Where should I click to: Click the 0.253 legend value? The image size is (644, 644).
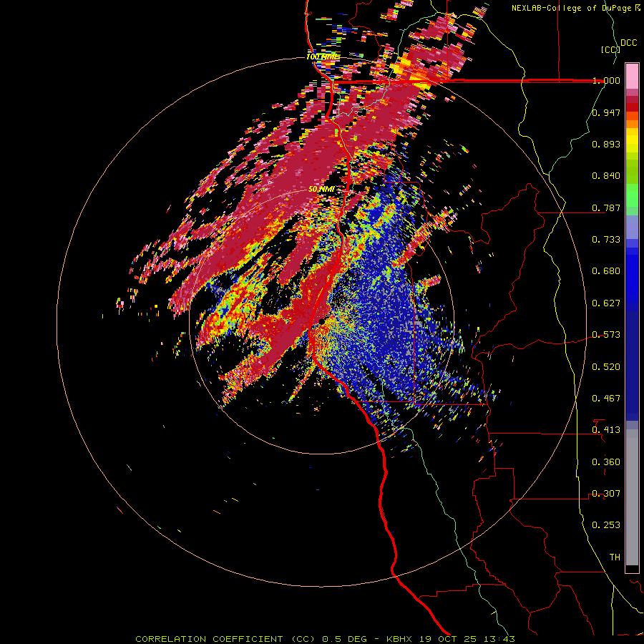[x=606, y=525]
